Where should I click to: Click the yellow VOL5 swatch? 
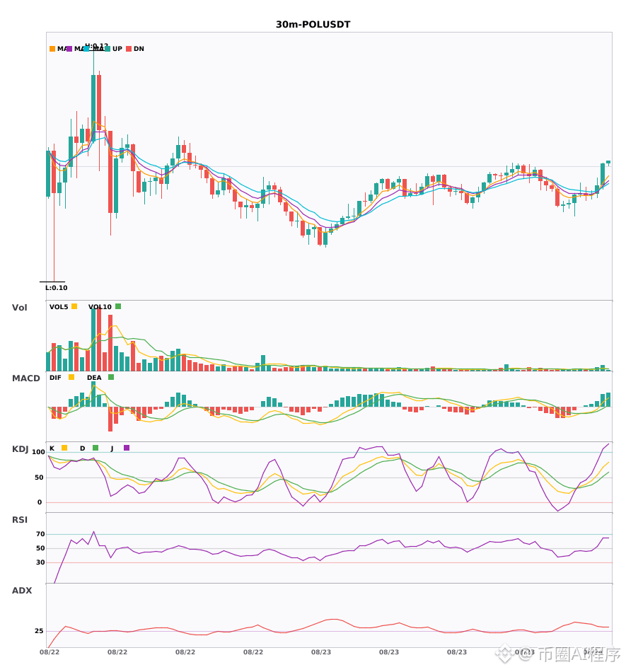coord(74,306)
